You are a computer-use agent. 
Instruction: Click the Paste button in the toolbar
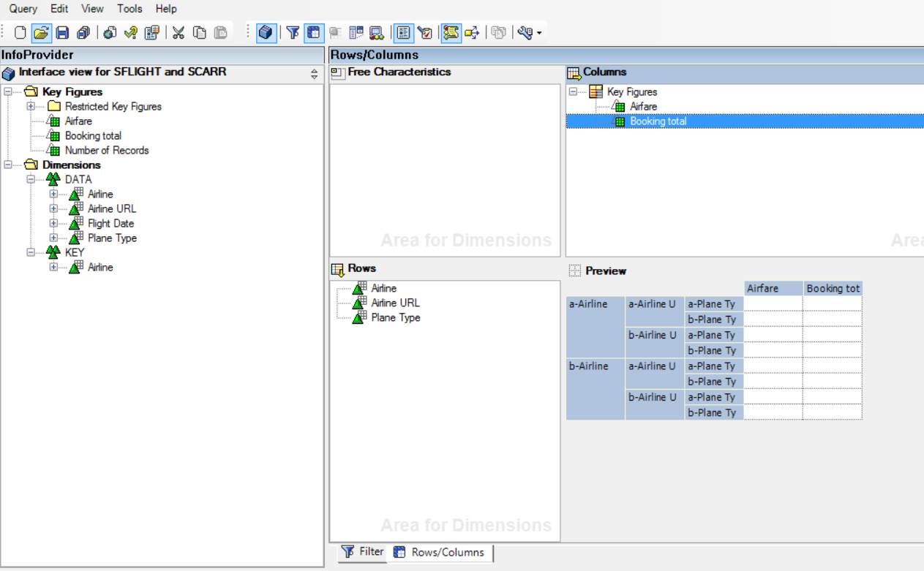(220, 32)
